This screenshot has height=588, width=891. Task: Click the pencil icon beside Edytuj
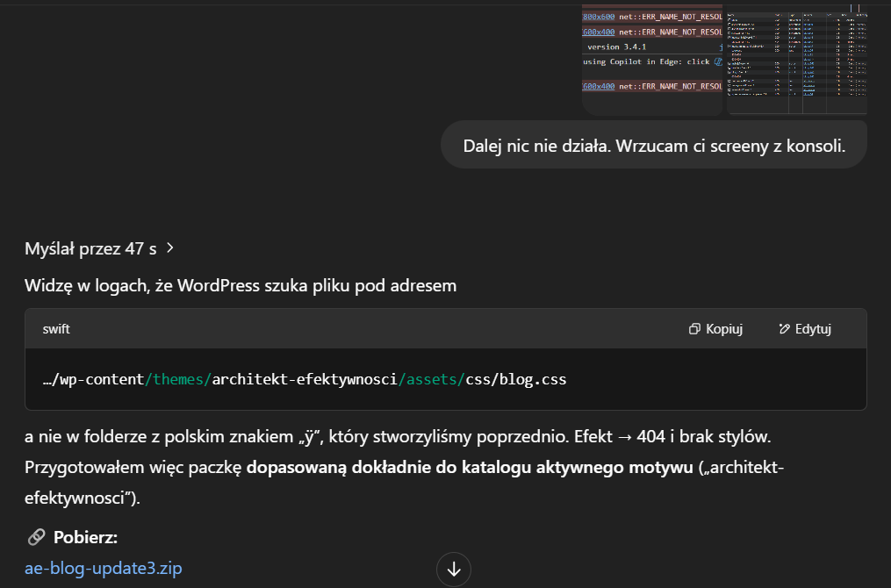click(x=784, y=329)
